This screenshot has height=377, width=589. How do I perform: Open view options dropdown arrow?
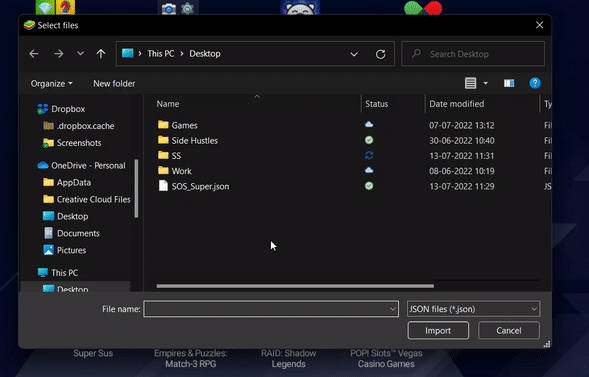coord(485,83)
